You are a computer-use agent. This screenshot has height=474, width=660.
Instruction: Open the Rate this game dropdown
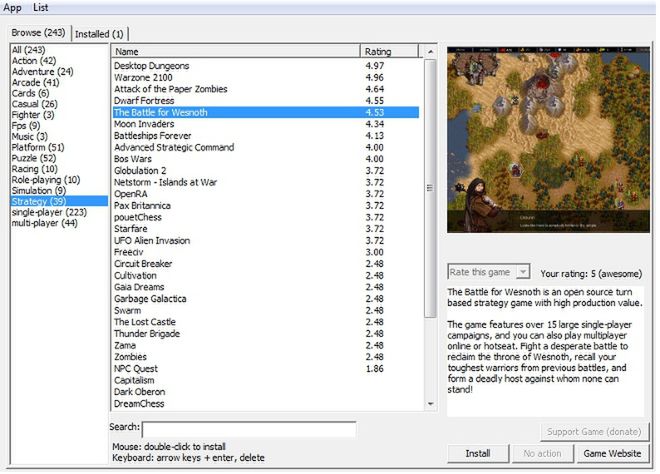tap(488, 272)
